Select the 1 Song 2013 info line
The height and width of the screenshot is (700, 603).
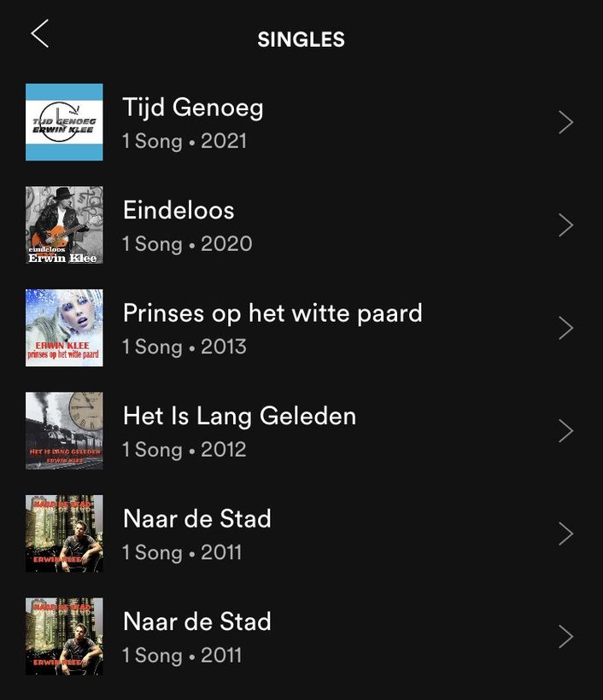pyautogui.click(x=184, y=347)
